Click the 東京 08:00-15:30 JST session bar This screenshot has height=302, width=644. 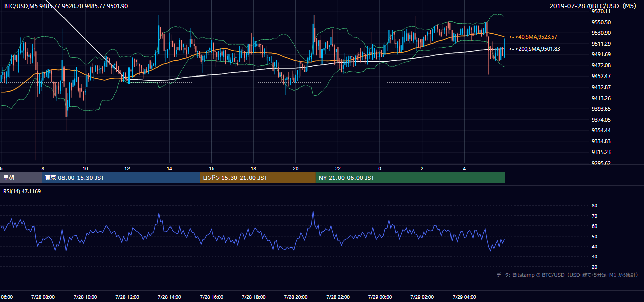[121, 178]
